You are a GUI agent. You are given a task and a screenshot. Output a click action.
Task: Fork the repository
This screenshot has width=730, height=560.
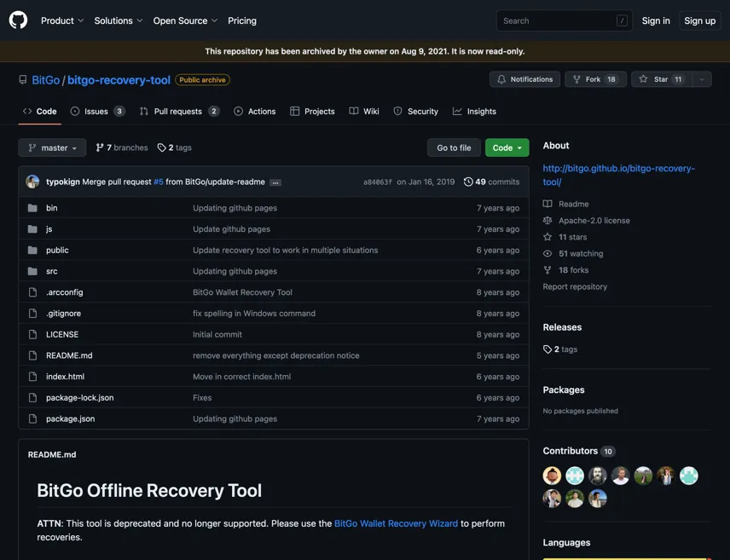coord(595,79)
